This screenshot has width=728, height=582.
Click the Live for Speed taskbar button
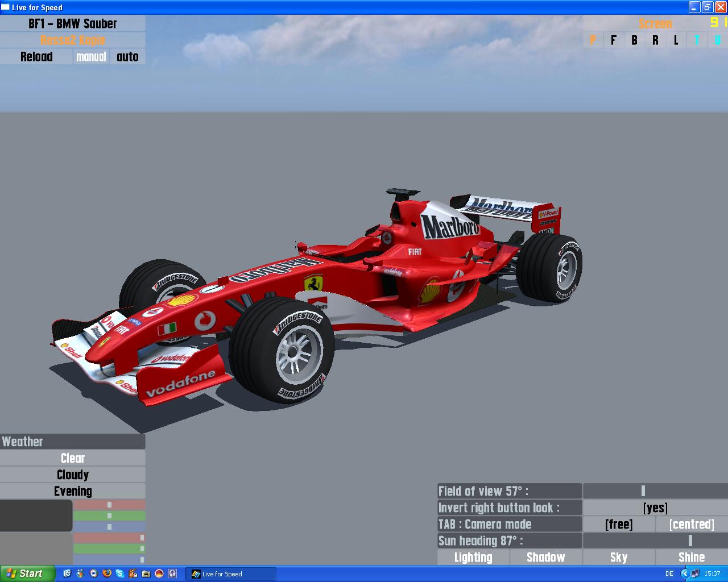pos(231,574)
